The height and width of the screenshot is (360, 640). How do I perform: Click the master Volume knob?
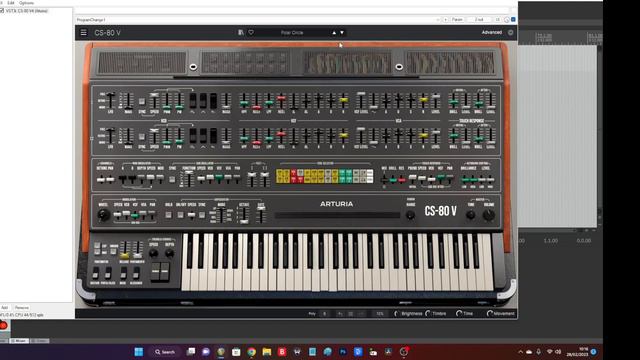tap(489, 215)
